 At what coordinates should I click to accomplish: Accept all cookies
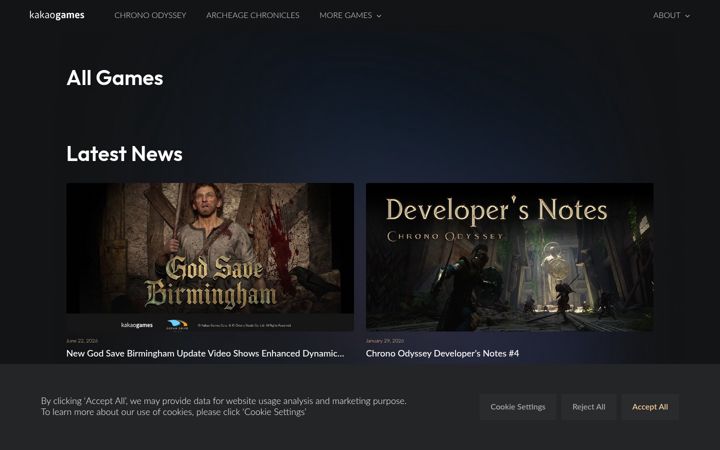click(650, 407)
